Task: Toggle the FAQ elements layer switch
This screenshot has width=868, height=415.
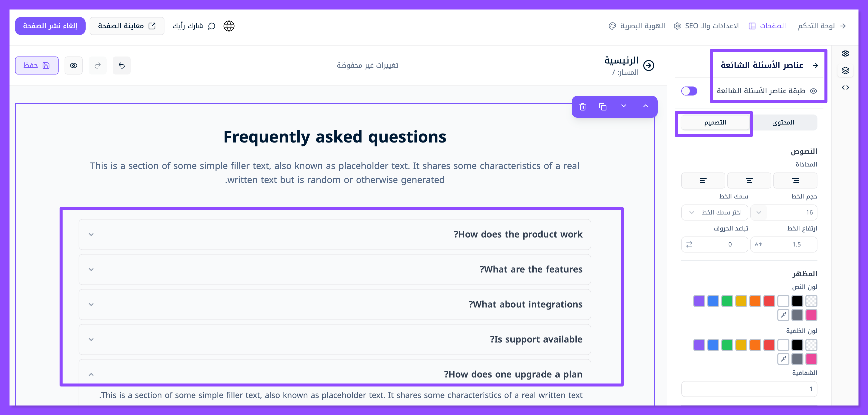Action: [x=689, y=91]
